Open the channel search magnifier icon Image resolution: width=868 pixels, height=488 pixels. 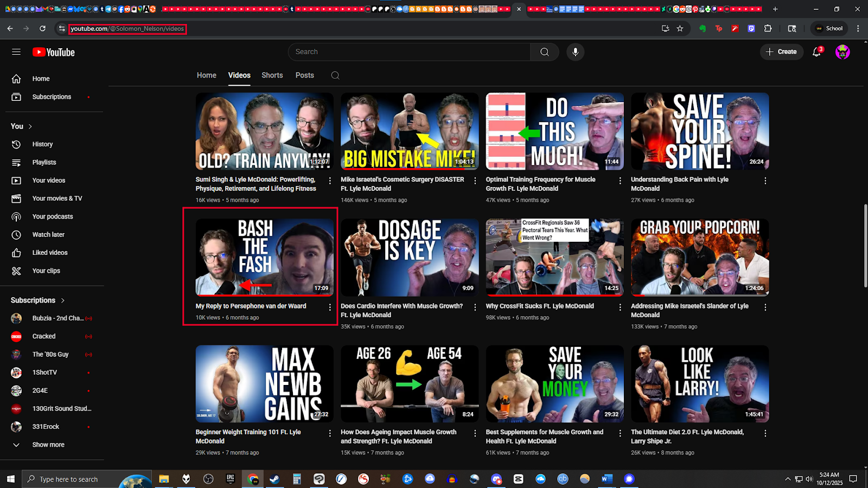click(x=335, y=75)
